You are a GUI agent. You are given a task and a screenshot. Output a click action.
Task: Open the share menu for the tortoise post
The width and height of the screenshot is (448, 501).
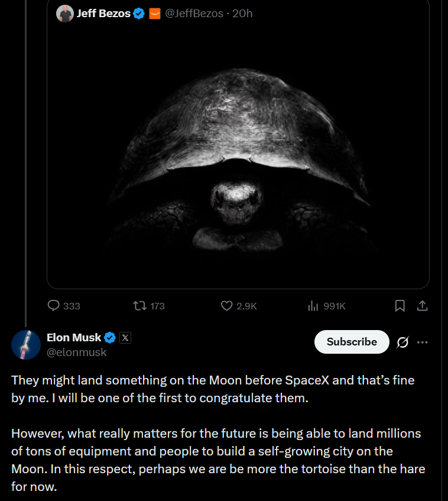pos(423,306)
